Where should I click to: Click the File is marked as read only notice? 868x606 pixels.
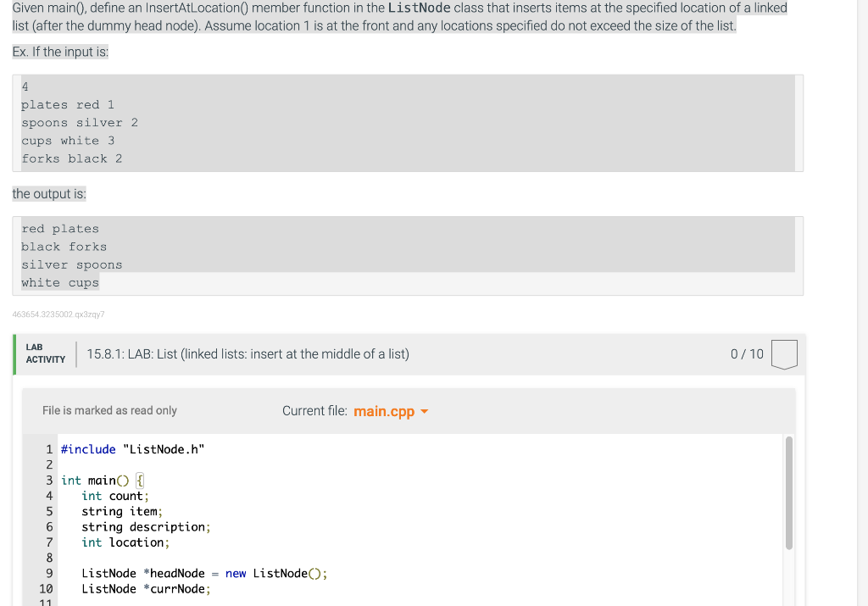(x=108, y=410)
